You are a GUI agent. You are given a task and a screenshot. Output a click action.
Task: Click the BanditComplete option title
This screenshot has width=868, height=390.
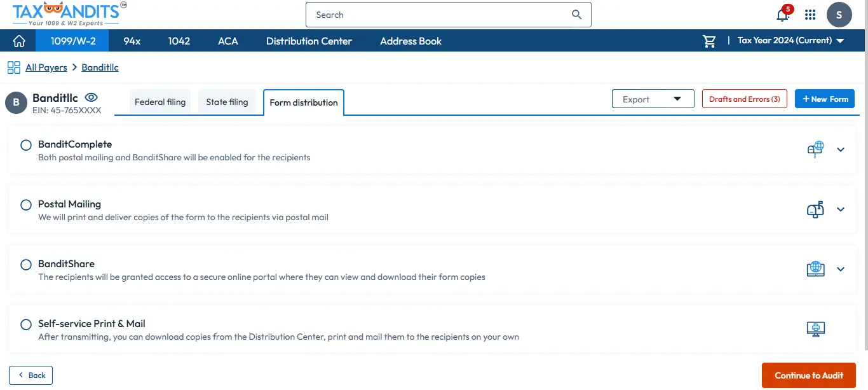pyautogui.click(x=75, y=144)
